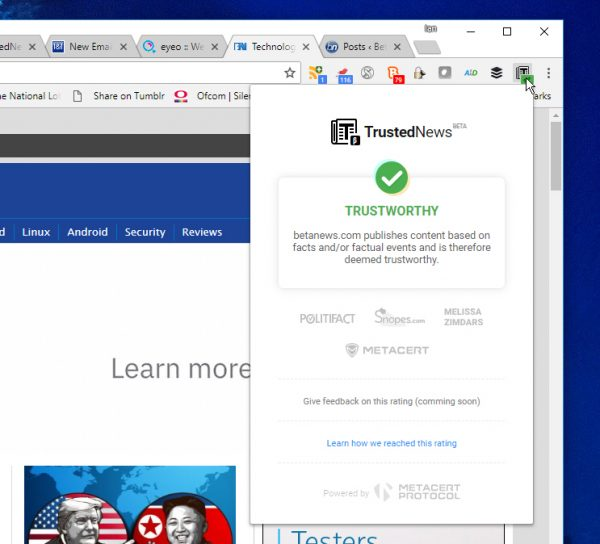Switch to the eyeo browser tab
The image size is (600, 544).
click(x=176, y=46)
